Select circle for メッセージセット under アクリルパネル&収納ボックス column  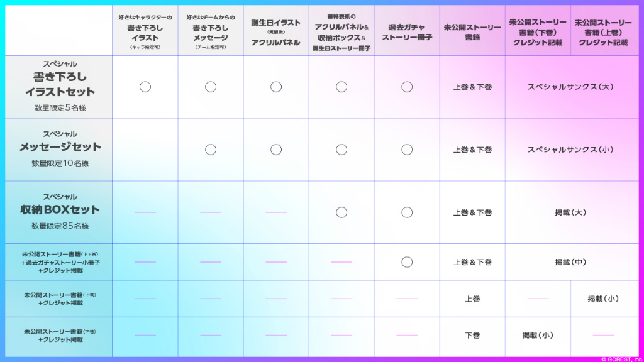[341, 150]
